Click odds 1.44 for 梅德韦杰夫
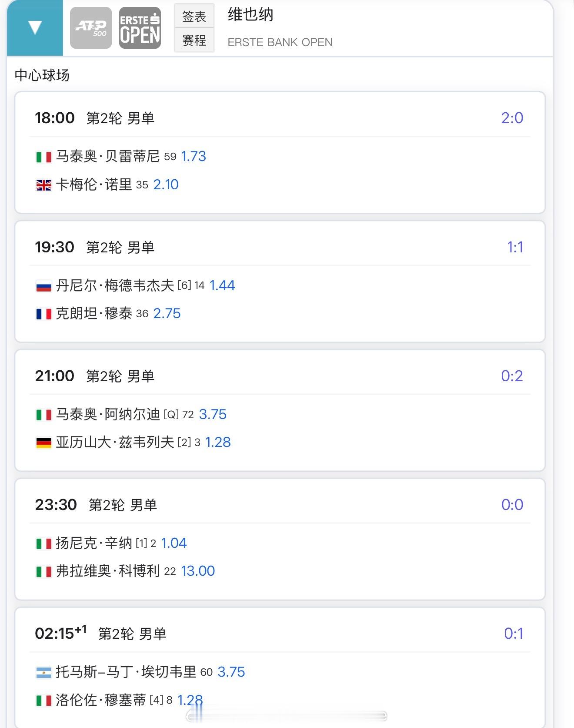The image size is (574, 728). [x=222, y=285]
